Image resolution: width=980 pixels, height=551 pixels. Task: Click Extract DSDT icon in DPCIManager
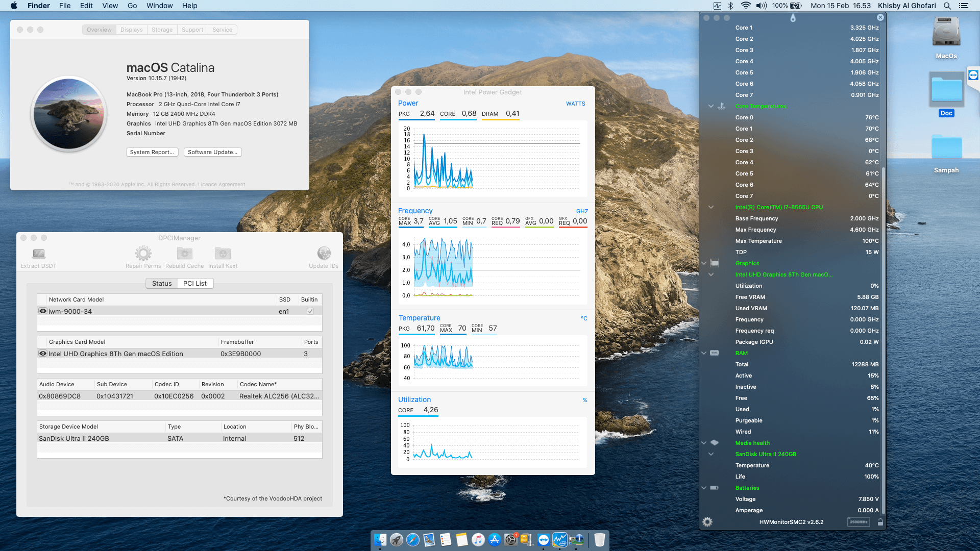tap(39, 254)
